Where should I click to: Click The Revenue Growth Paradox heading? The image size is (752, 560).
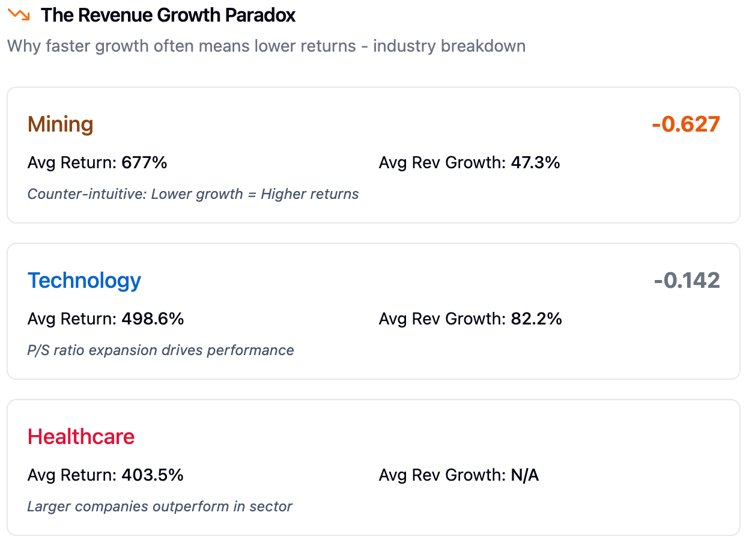pos(168,16)
